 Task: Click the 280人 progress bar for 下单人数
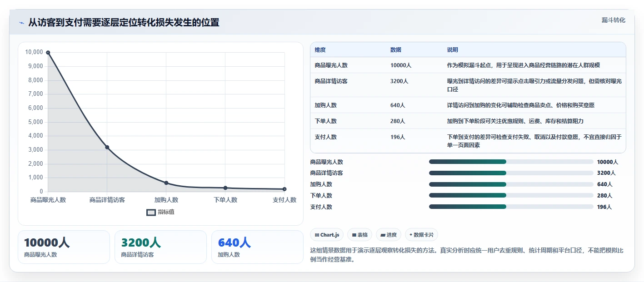coord(511,195)
